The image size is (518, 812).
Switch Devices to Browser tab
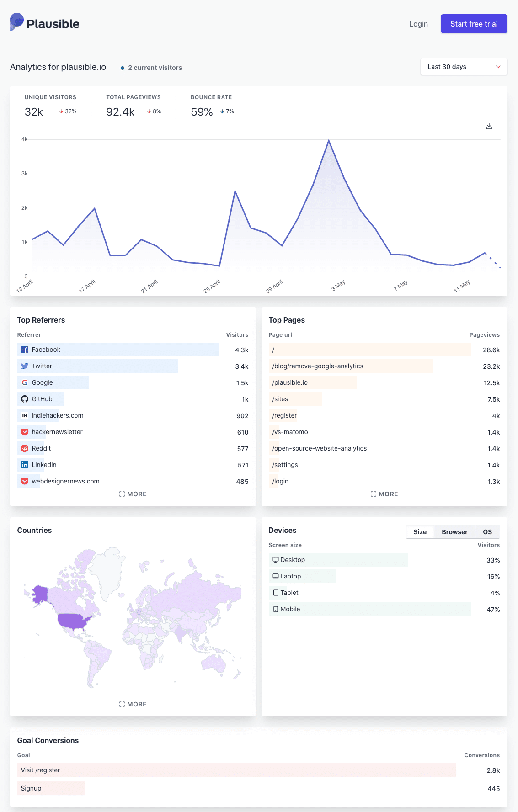[454, 532]
